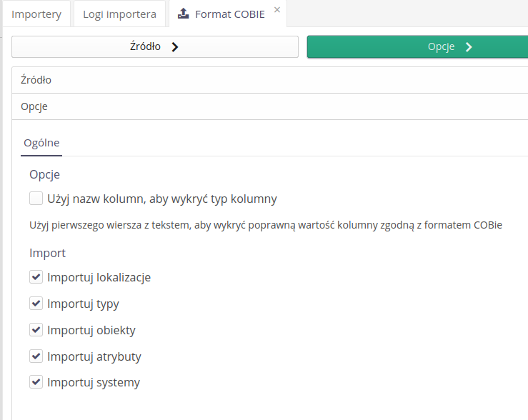Viewport: 528px width, 420px height.
Task: Switch to the Importery tab
Action: pyautogui.click(x=36, y=14)
